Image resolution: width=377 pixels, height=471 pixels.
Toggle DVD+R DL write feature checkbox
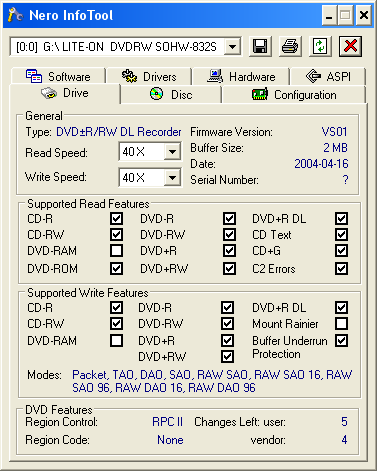[342, 307]
